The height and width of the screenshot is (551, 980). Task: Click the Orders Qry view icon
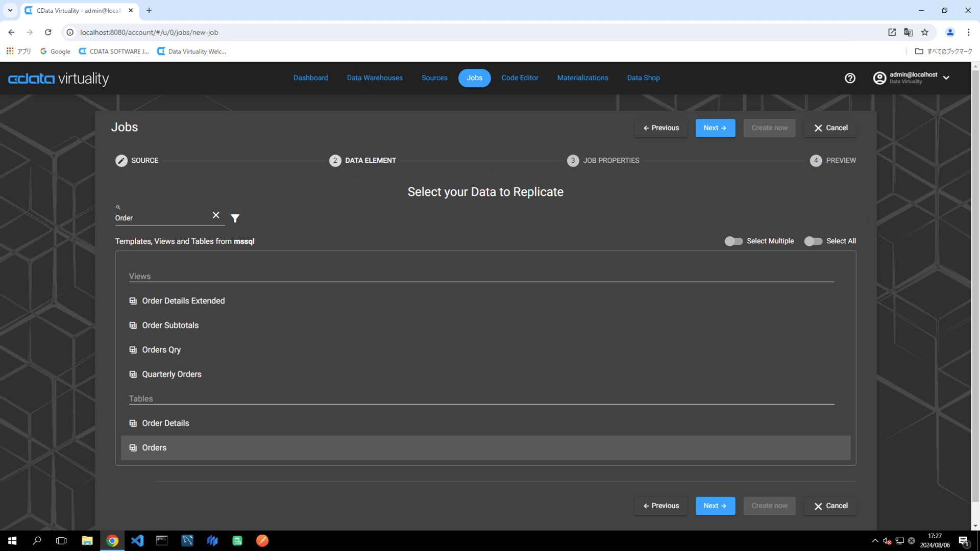tap(133, 350)
